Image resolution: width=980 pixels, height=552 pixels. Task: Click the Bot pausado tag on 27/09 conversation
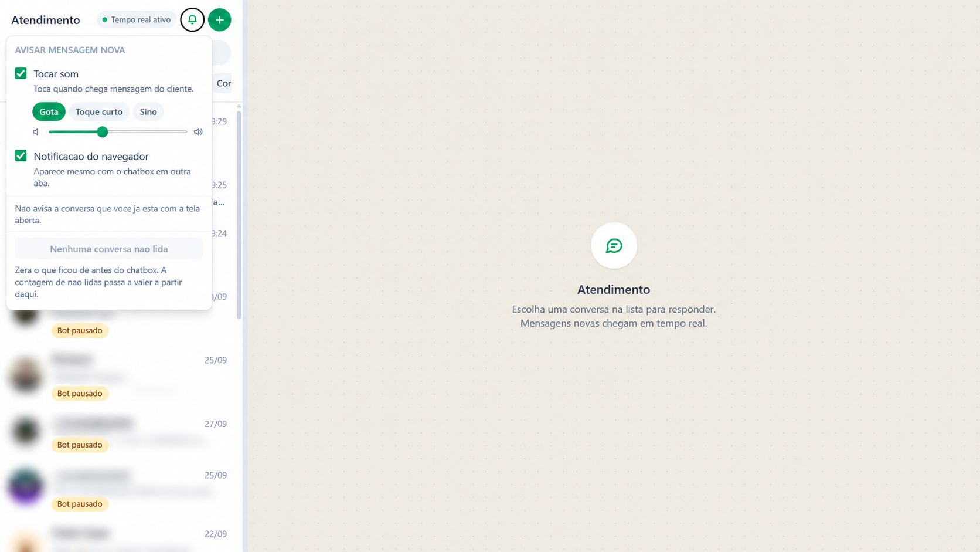80,445
